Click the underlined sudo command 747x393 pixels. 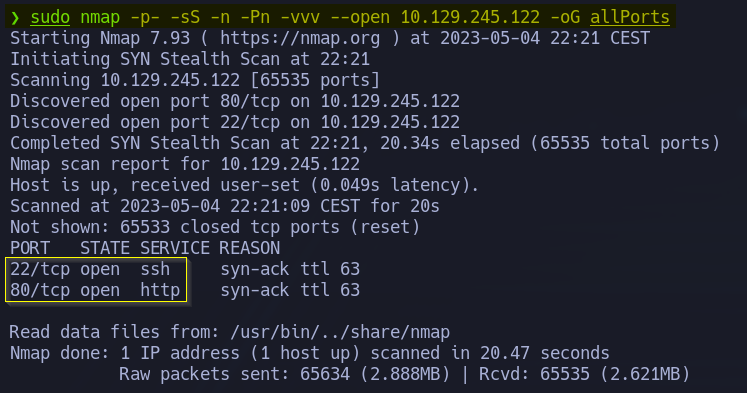click(x=50, y=17)
